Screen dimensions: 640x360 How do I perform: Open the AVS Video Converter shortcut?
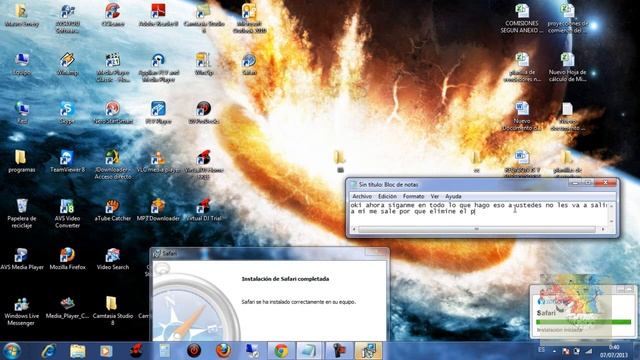(x=67, y=213)
